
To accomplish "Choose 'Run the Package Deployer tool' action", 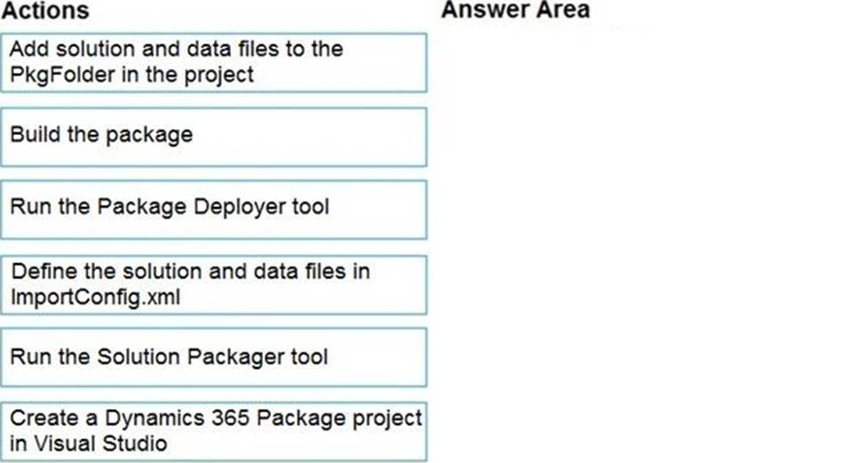I will [214, 210].
